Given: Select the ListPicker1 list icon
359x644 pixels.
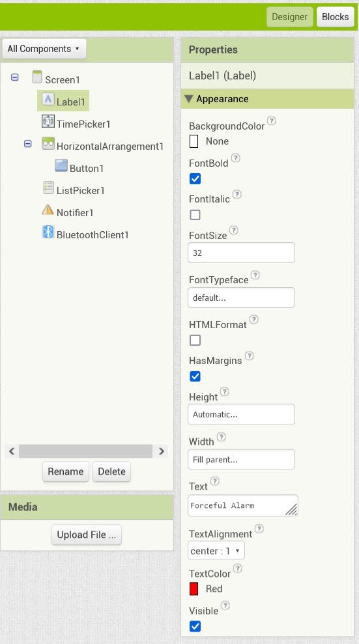Looking at the screenshot, I should click(x=48, y=188).
